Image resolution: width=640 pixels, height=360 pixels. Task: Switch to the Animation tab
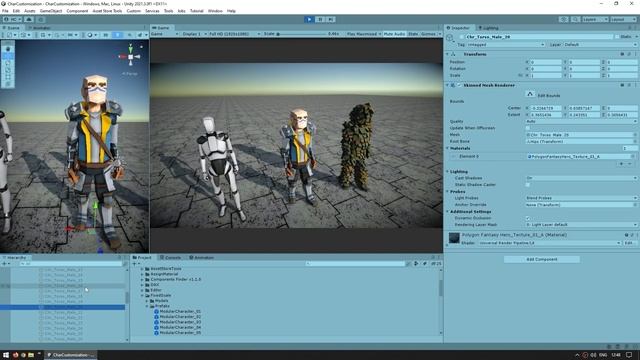coord(201,258)
